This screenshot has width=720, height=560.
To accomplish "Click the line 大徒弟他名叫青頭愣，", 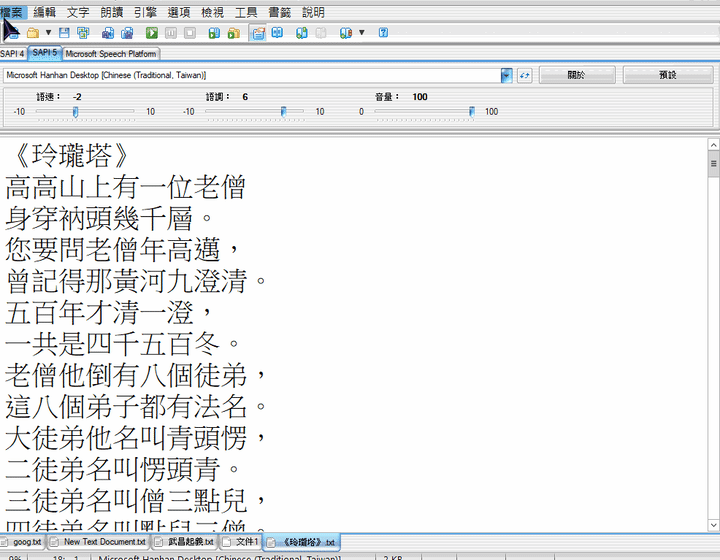I will [x=135, y=438].
